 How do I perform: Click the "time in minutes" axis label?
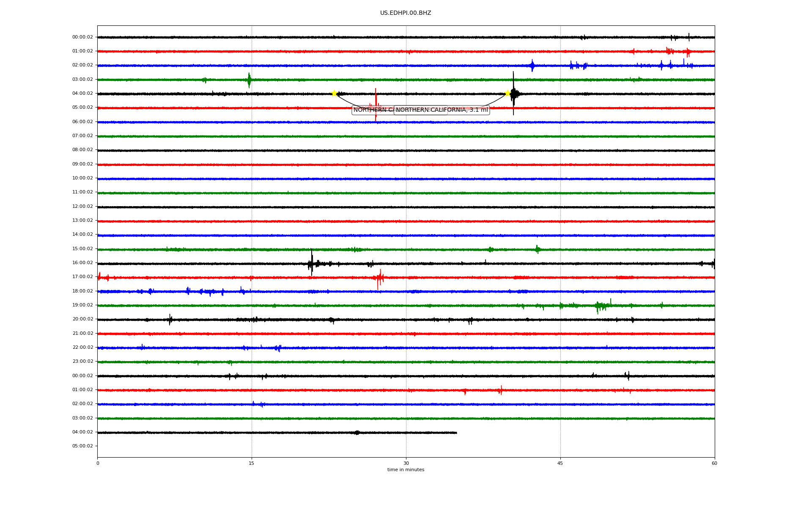(406, 470)
